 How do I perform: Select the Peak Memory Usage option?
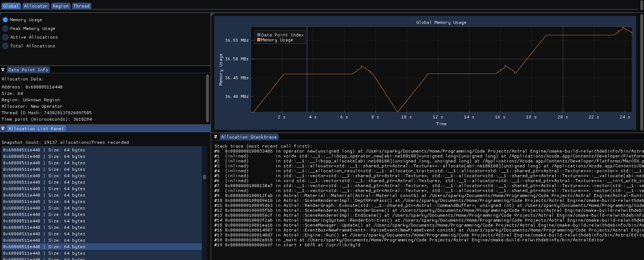tap(5, 28)
